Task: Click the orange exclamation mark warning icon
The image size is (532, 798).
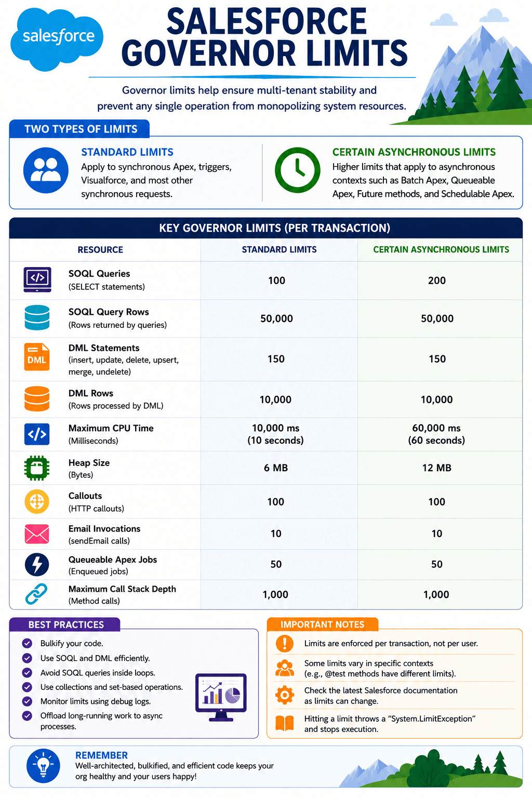Action: click(x=285, y=643)
